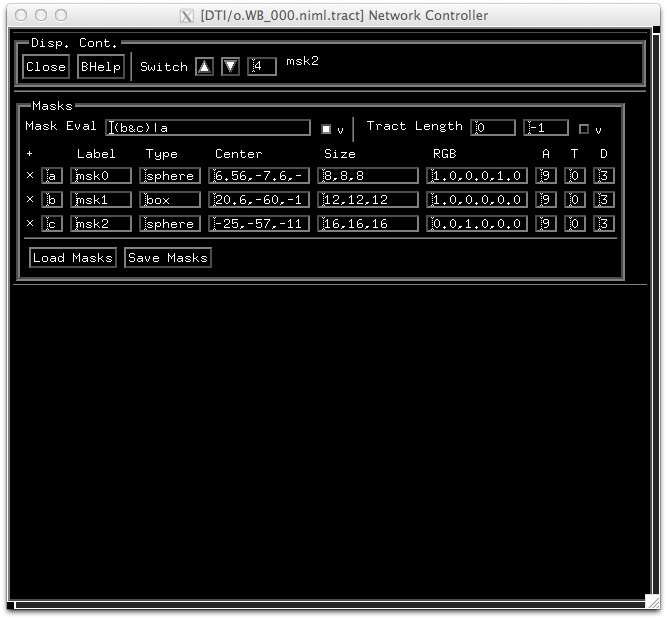667x619 pixels.
Task: Click the msk0 Type field showing sphere
Action: click(x=170, y=175)
